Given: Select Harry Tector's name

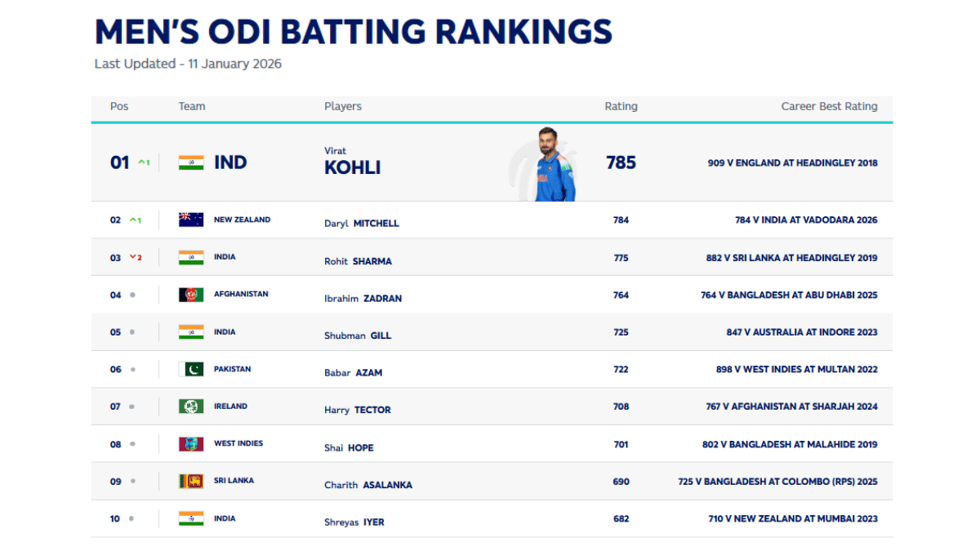Looking at the screenshot, I should [x=357, y=410].
